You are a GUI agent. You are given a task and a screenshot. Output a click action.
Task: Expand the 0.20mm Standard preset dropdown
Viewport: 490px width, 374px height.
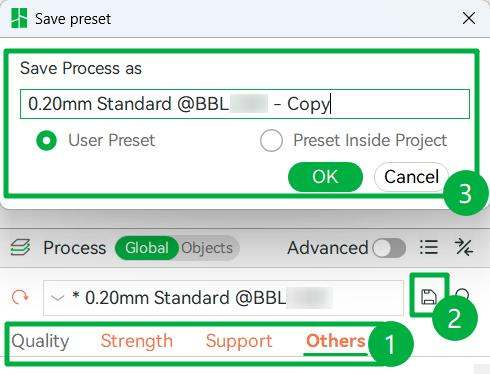(223, 298)
